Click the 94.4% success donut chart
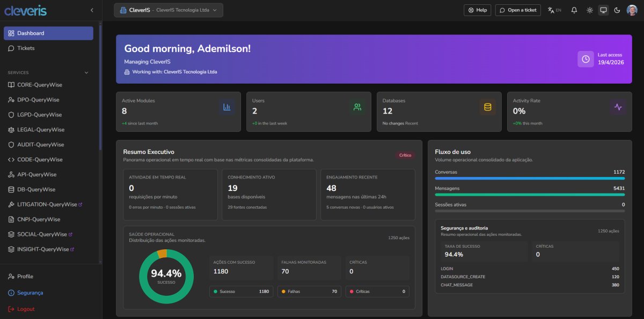Screen dimensions: 644x319 tap(166, 276)
